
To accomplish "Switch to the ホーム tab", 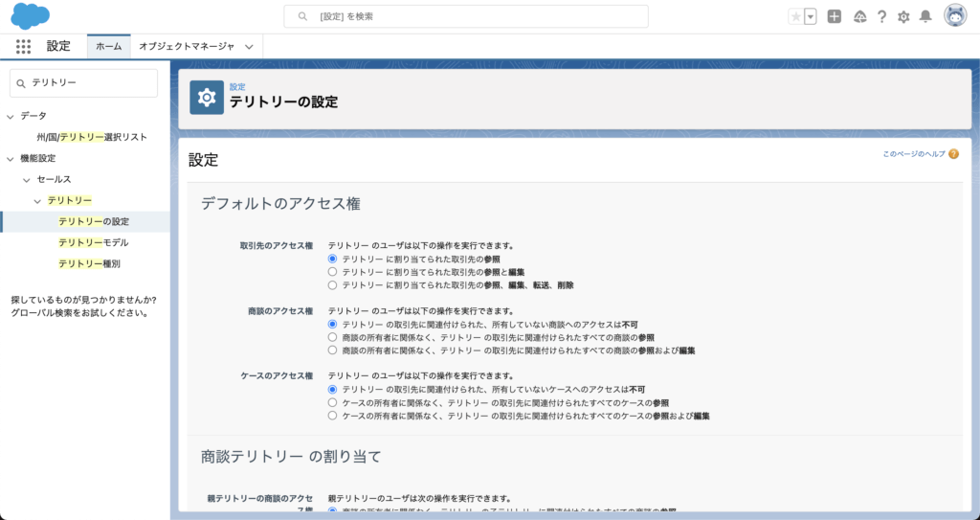I will coord(109,46).
